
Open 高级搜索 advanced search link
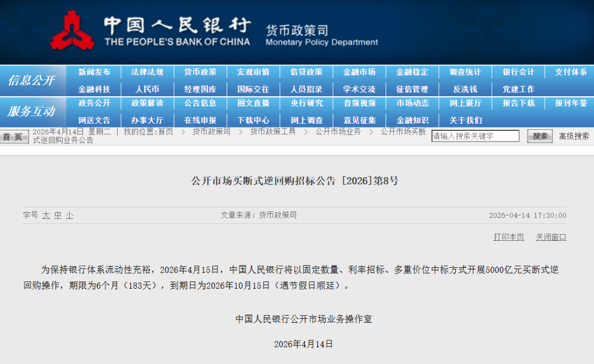[x=574, y=136]
